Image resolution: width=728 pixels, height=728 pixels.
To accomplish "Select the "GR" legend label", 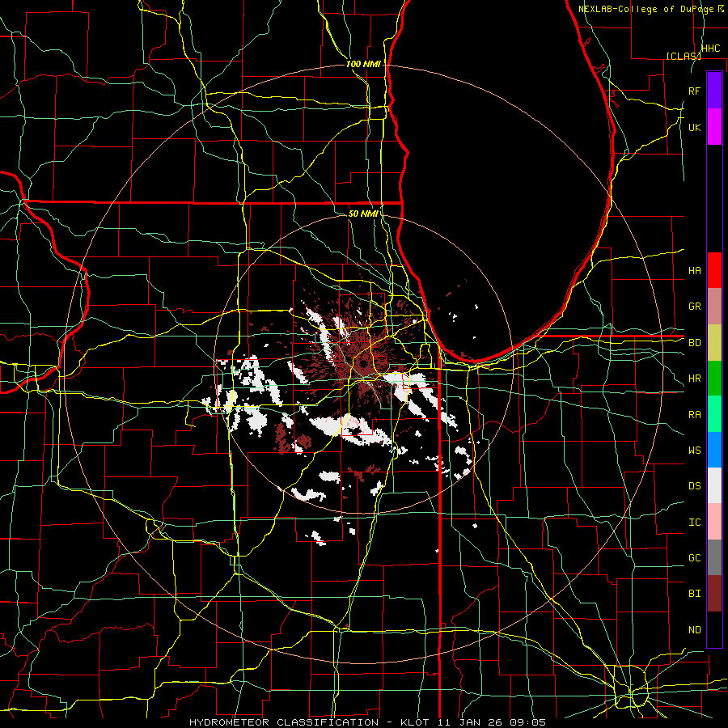I will tap(694, 307).
